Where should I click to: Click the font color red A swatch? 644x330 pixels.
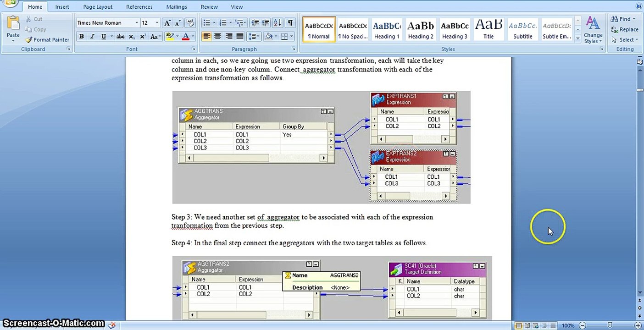[x=186, y=37]
